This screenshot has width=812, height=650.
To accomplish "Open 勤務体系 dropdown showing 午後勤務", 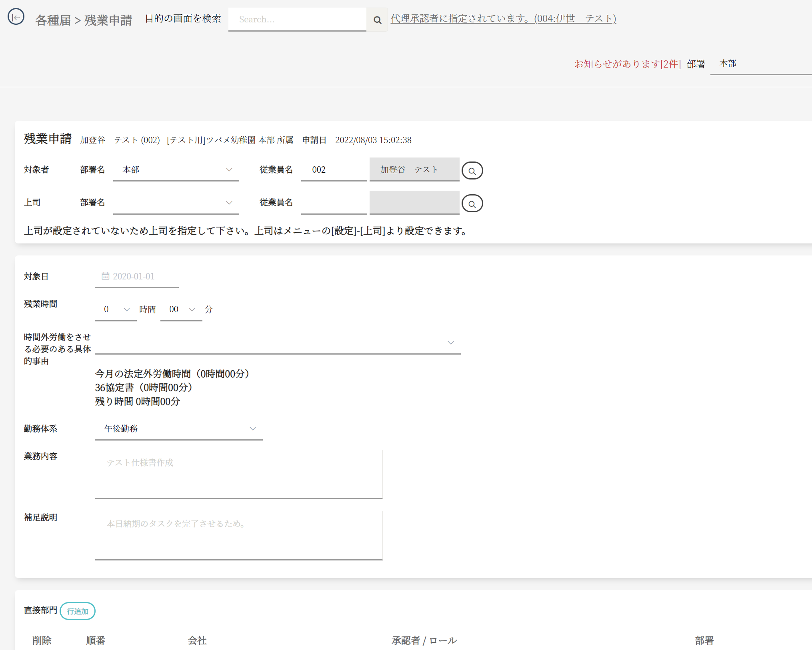I will pyautogui.click(x=178, y=429).
